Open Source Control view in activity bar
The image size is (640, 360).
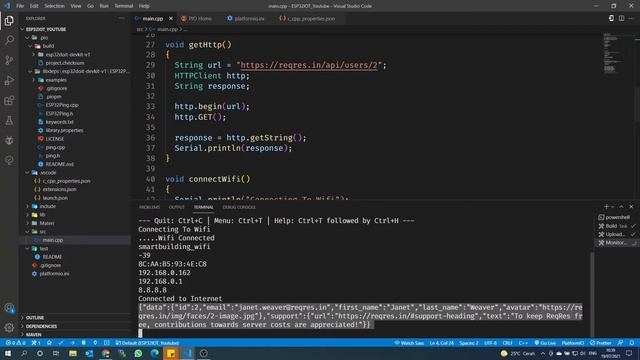point(9,60)
